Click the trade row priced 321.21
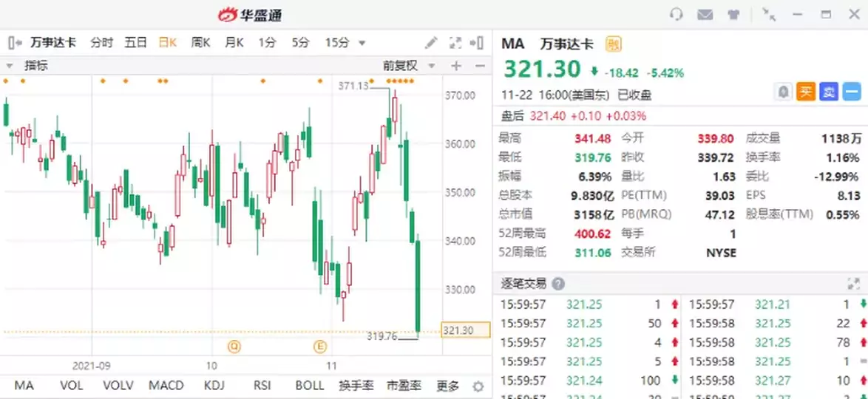Viewport: 868px width, 399px height. [776, 304]
